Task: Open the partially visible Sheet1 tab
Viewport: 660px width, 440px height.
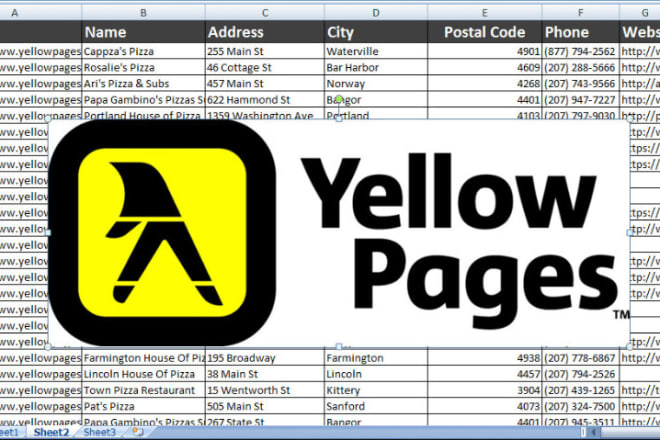Action: (x=10, y=432)
